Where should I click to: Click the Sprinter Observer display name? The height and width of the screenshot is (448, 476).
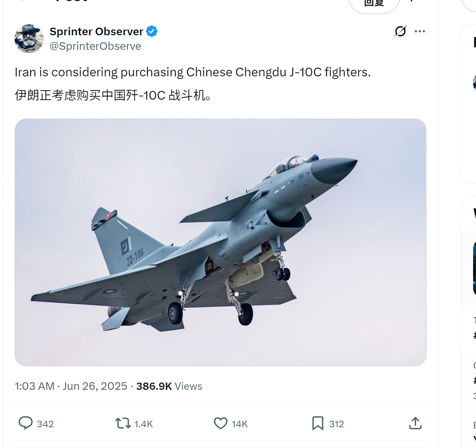click(x=96, y=32)
